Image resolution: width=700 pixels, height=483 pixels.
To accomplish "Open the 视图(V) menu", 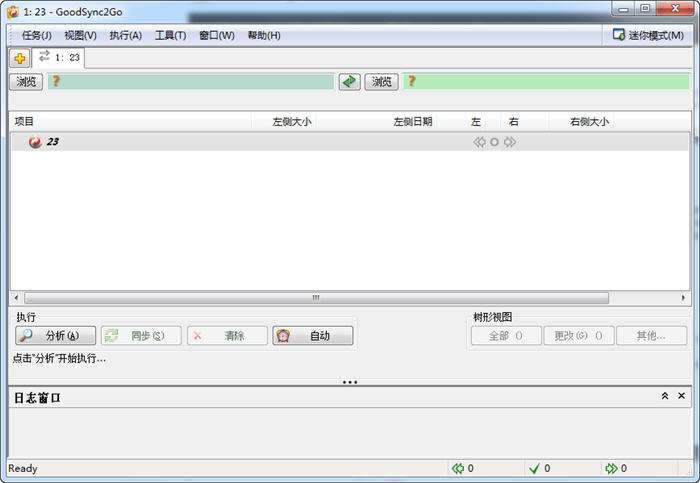I will tap(80, 35).
